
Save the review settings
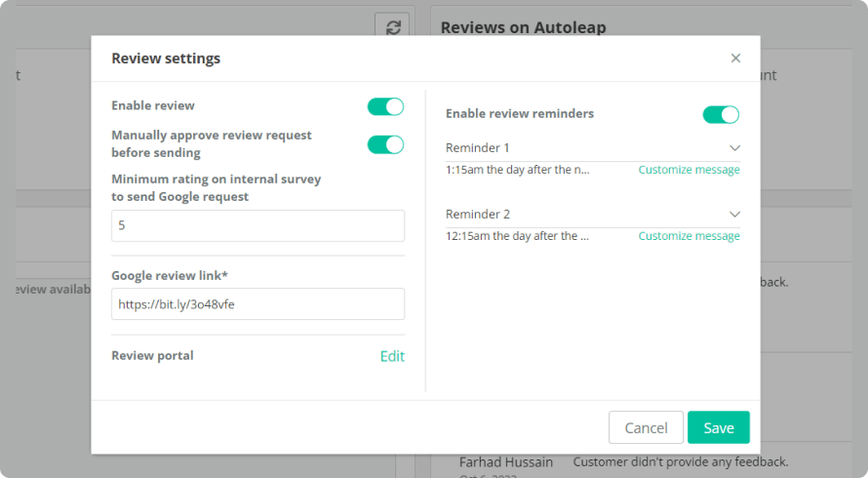(x=718, y=428)
